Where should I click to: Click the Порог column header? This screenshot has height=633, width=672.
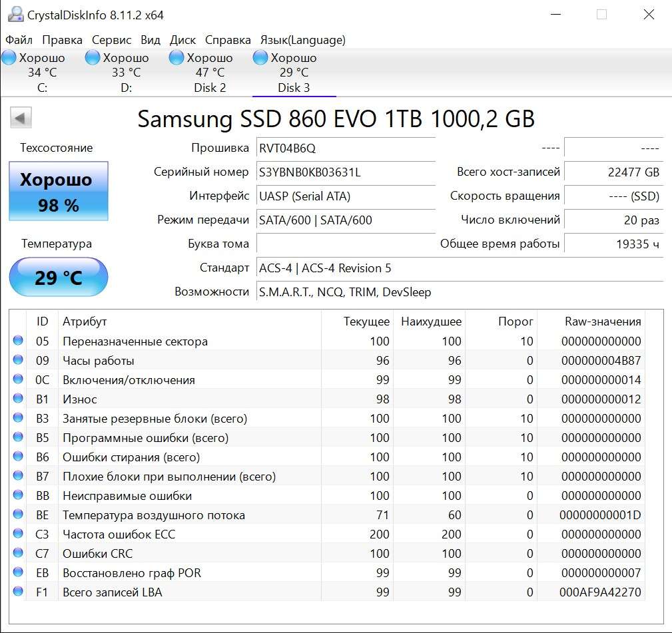coord(501,321)
